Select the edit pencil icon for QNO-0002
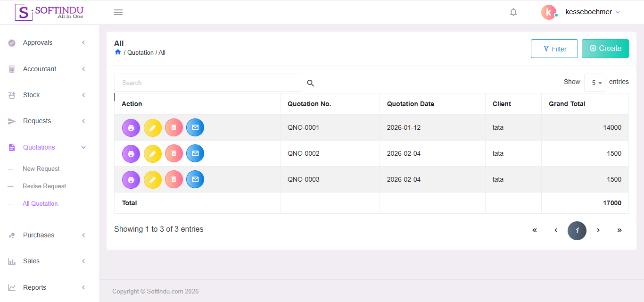Screen dimensions: 644x302 (152, 153)
